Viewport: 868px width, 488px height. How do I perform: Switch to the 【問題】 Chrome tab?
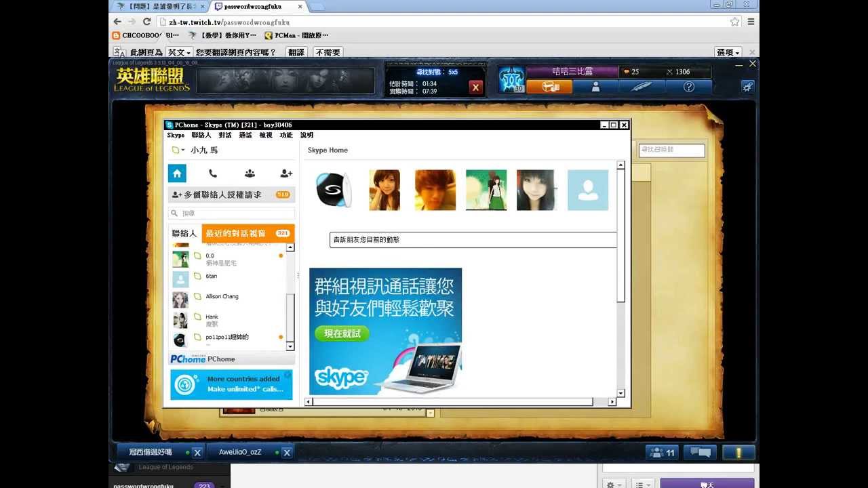159,6
